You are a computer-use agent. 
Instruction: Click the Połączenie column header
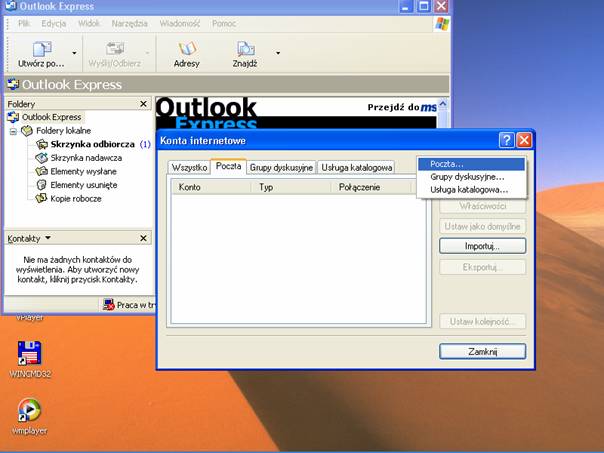click(x=371, y=187)
